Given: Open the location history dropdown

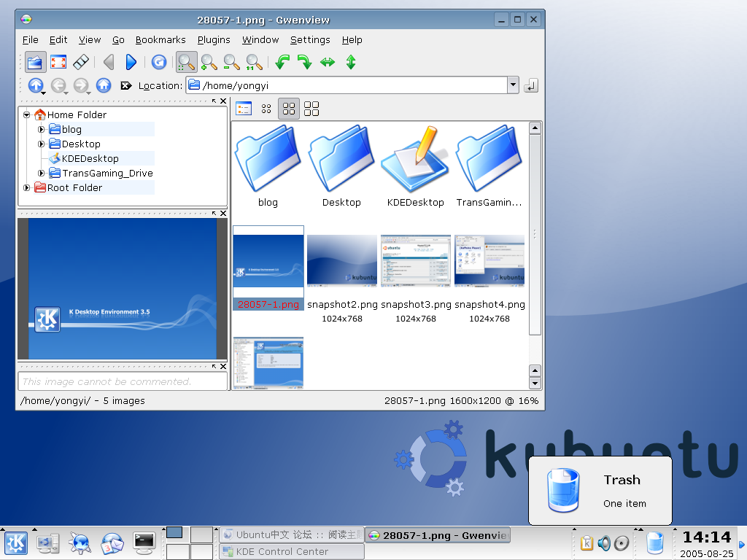Looking at the screenshot, I should [513, 85].
